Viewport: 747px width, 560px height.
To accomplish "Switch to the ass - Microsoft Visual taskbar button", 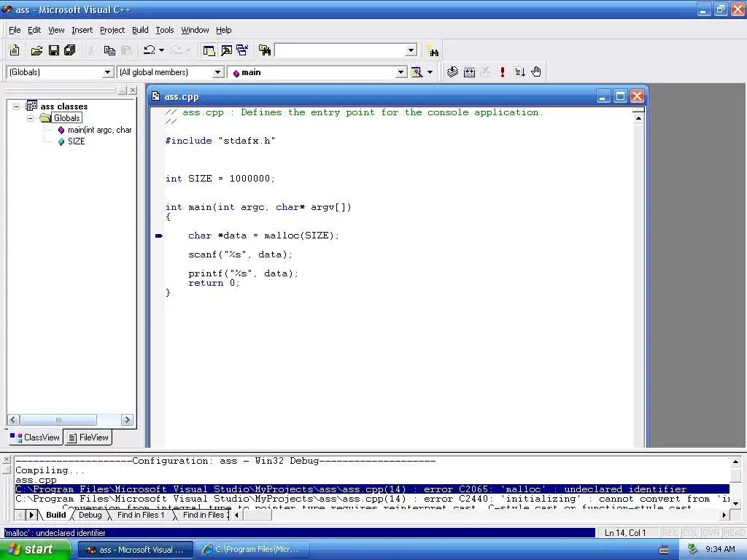I will coord(135,550).
